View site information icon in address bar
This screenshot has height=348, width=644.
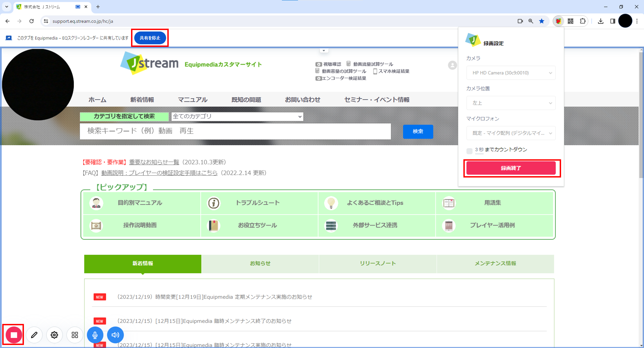point(46,21)
